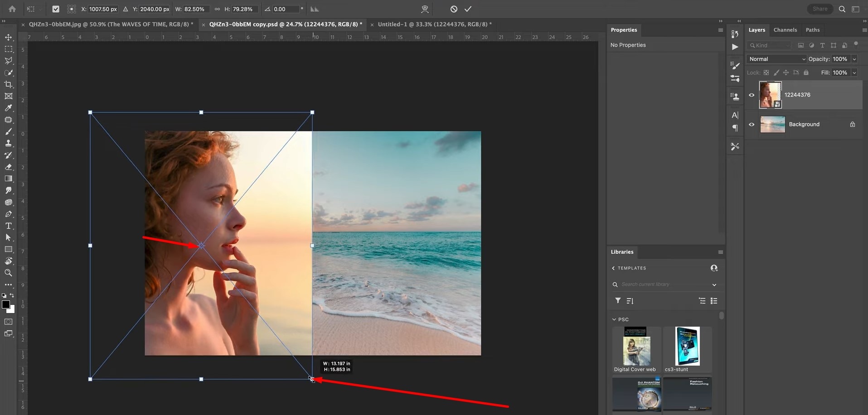Commit the transform with the checkmark
868x415 pixels.
click(x=468, y=9)
